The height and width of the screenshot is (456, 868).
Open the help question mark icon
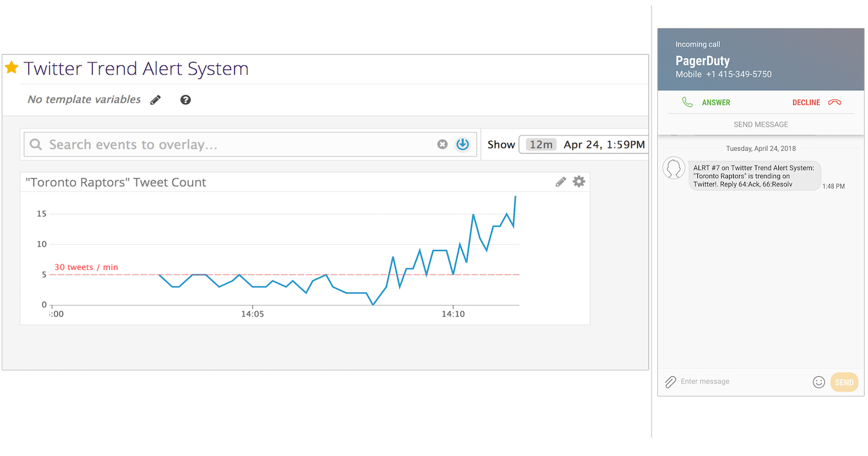point(185,100)
